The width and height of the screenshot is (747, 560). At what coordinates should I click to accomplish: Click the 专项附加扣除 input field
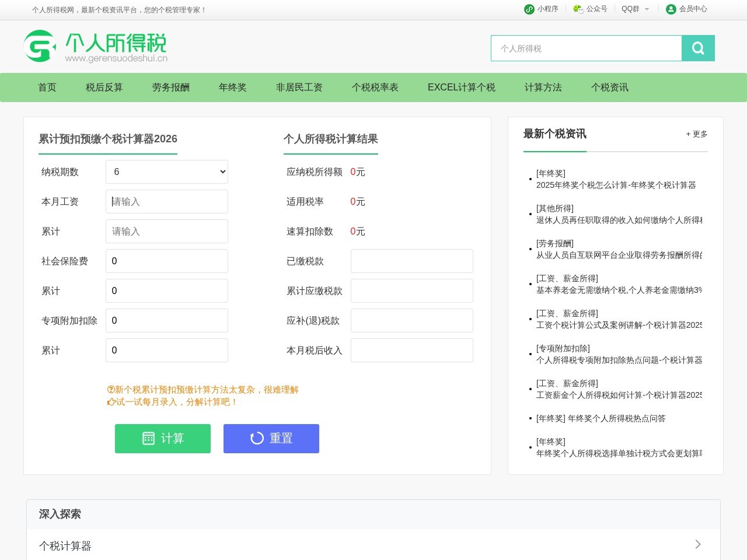coord(167,320)
